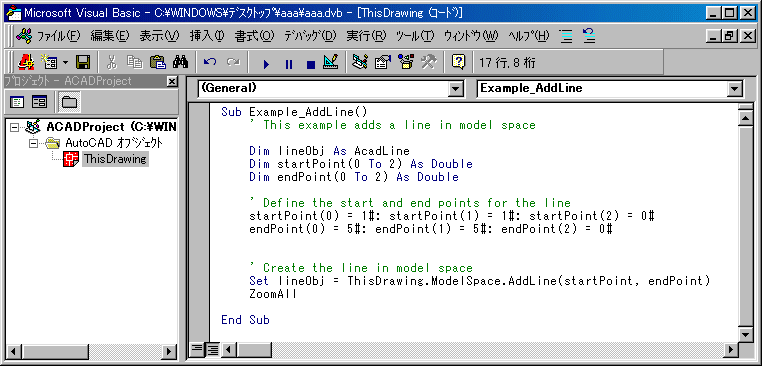Minimize the inner code window
The height and width of the screenshot is (366, 762).
click(713, 36)
